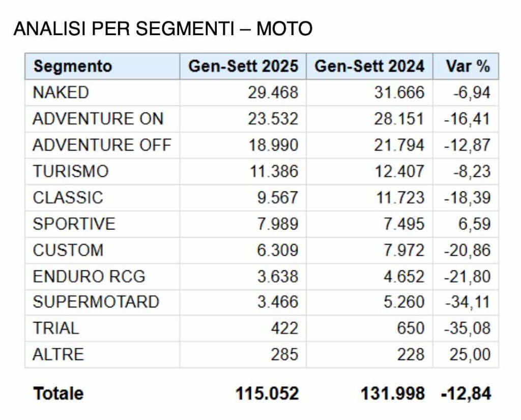Select the NAKED segment row label
The height and width of the screenshot is (420, 521).
(x=61, y=93)
